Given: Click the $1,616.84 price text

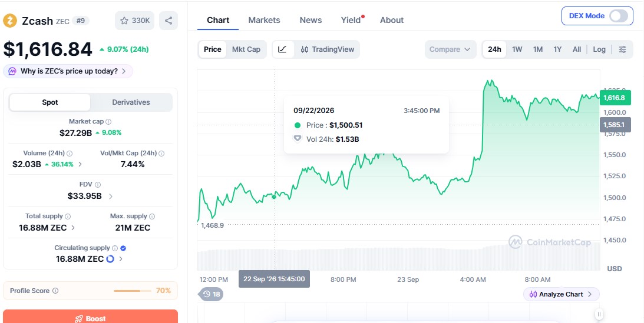Looking at the screenshot, I should pos(48,49).
